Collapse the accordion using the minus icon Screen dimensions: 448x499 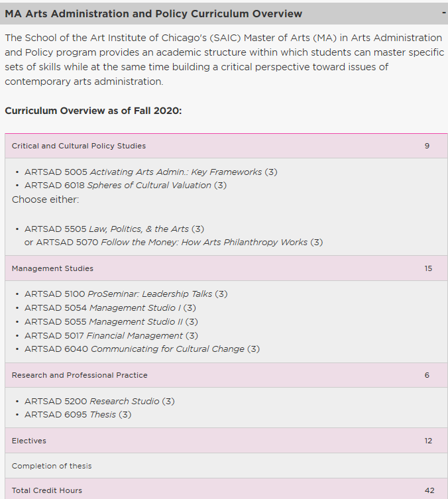click(443, 13)
